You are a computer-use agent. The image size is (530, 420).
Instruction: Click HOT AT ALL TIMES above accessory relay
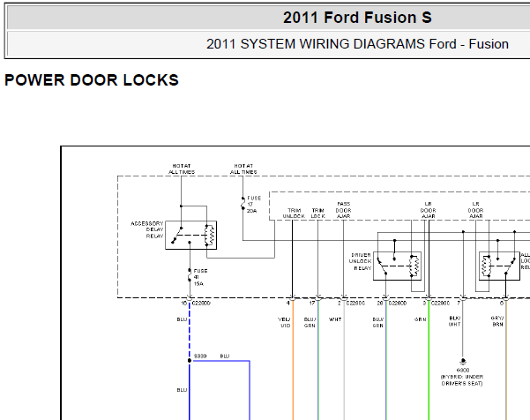182,169
